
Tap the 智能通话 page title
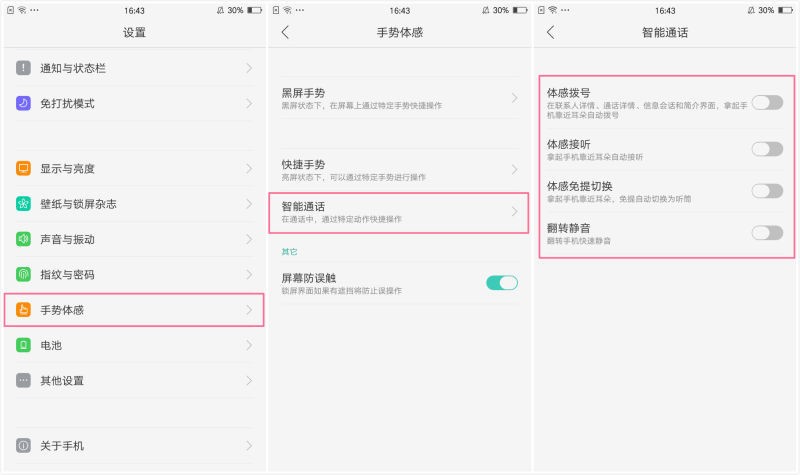pyautogui.click(x=665, y=33)
